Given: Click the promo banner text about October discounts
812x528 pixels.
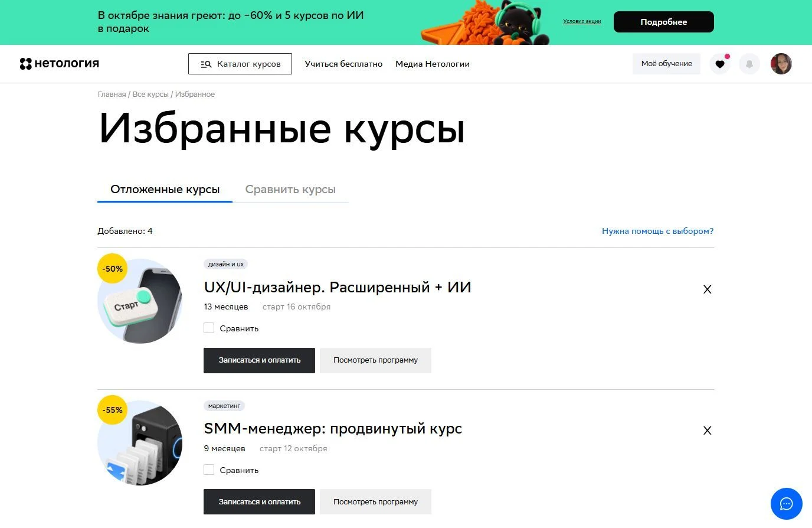Looking at the screenshot, I should click(x=231, y=22).
